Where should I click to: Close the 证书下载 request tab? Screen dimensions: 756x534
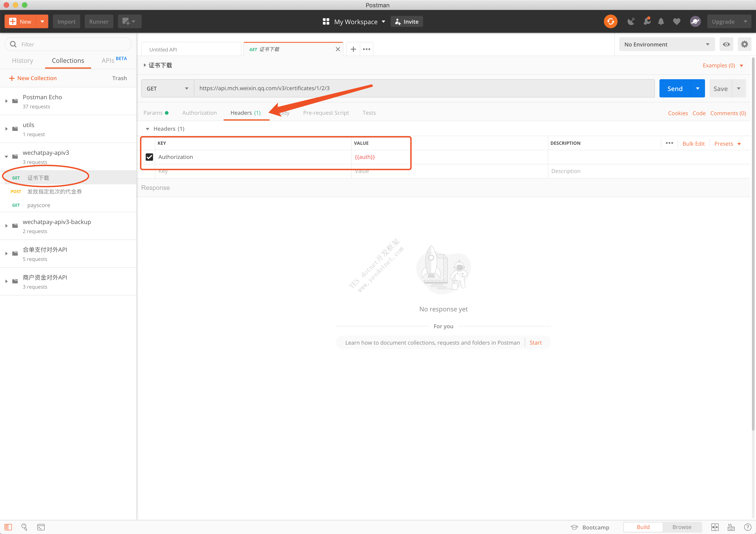(x=337, y=49)
